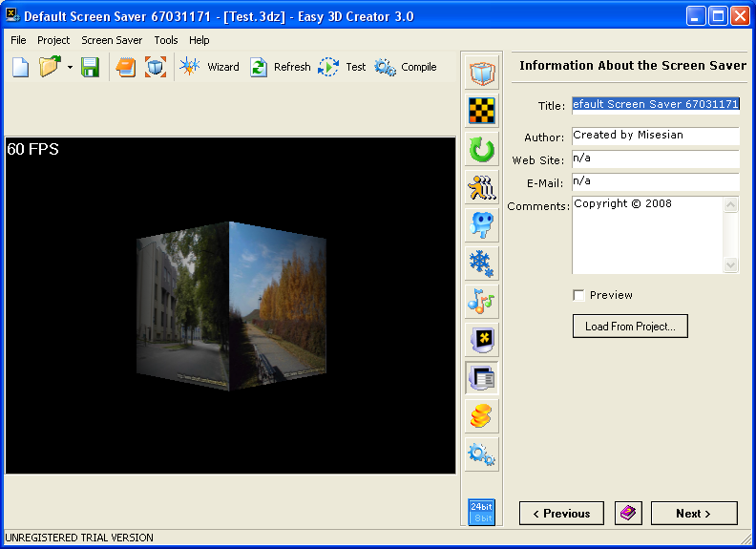The height and width of the screenshot is (549, 756).
Task: Create a new blank project
Action: pos(20,67)
